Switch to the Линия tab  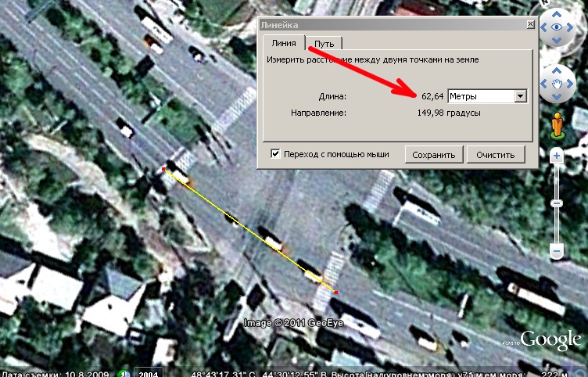click(284, 43)
